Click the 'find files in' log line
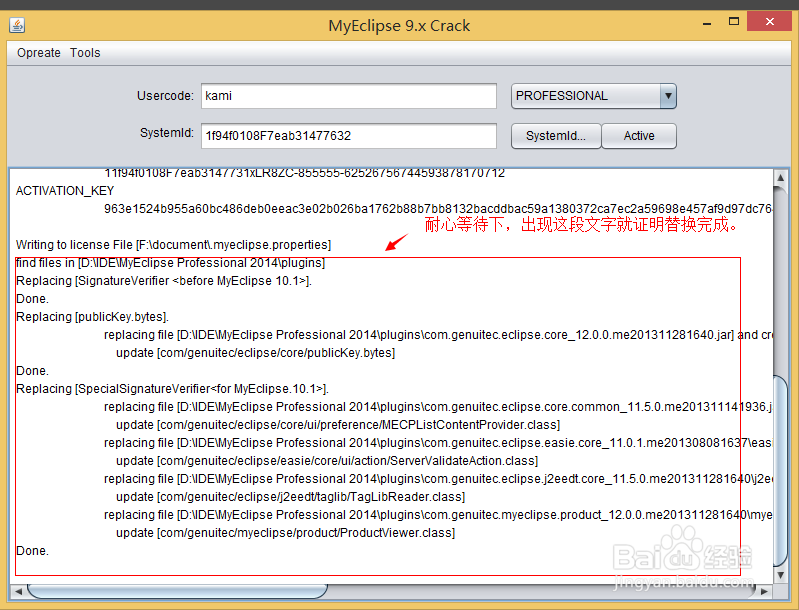 170,263
